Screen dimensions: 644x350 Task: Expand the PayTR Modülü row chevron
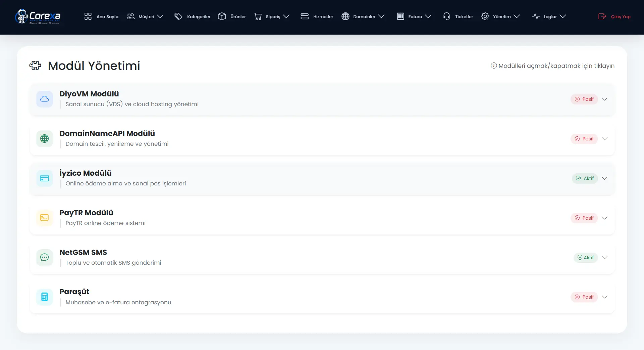605,218
